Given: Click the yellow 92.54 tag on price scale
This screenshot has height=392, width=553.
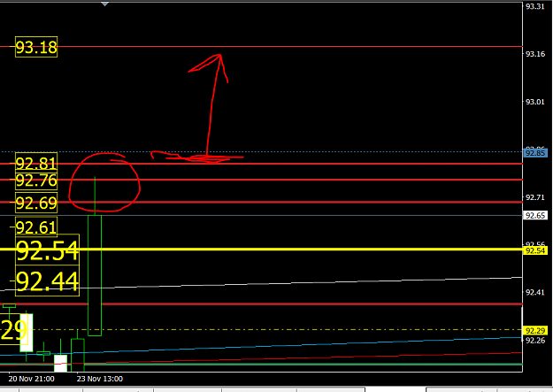Looking at the screenshot, I should [x=535, y=250].
